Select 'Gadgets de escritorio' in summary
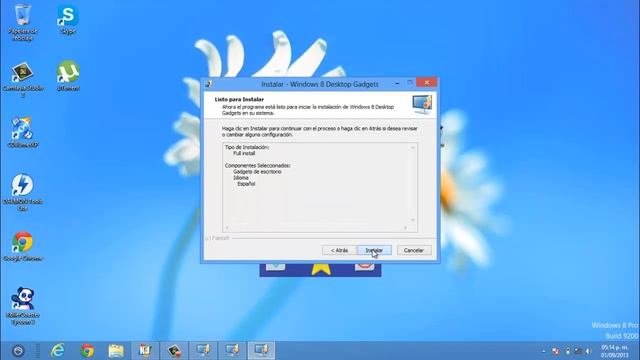 257,172
